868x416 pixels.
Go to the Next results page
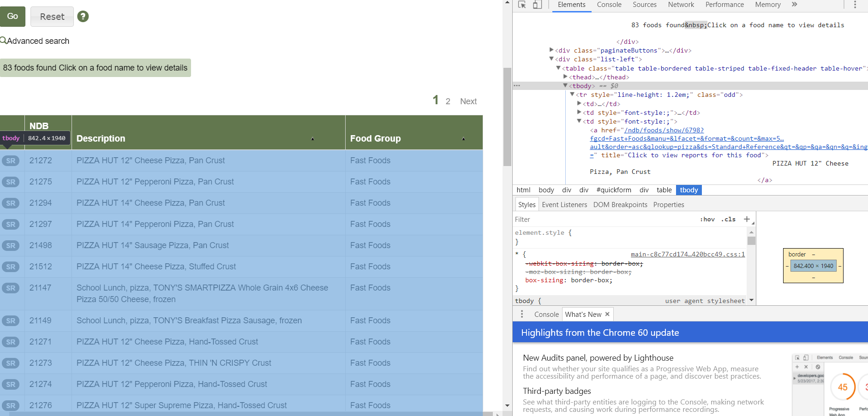(x=468, y=101)
